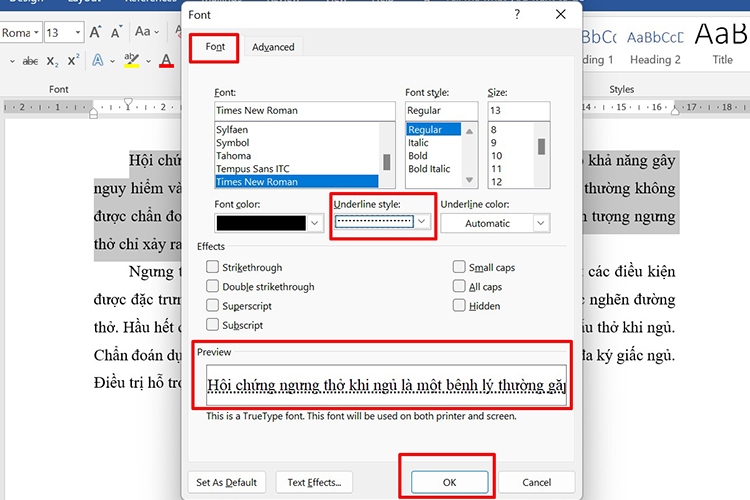This screenshot has height=500, width=750.
Task: Expand the Change Case dropdown arrow
Action: (x=156, y=32)
